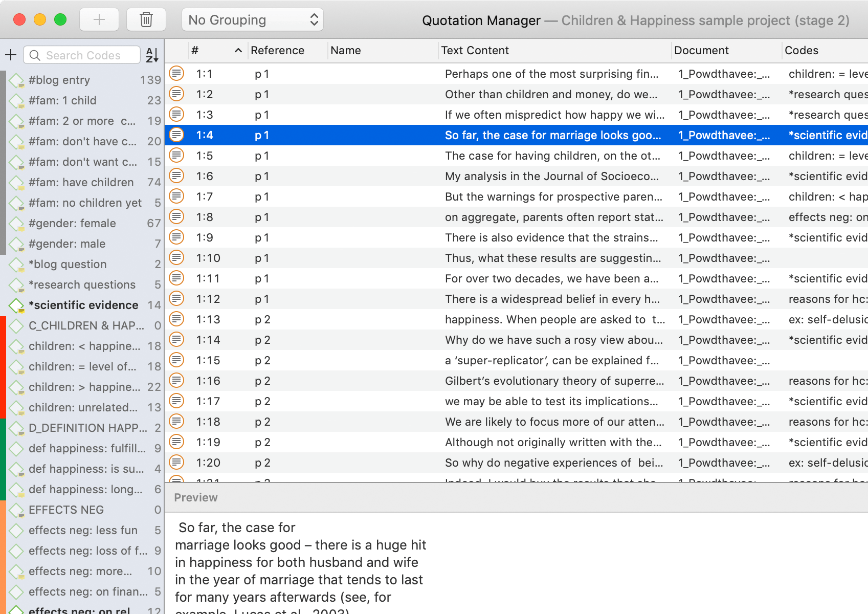Viewport: 868px width, 614px height.
Task: Toggle sort direction on the # column
Action: (238, 50)
